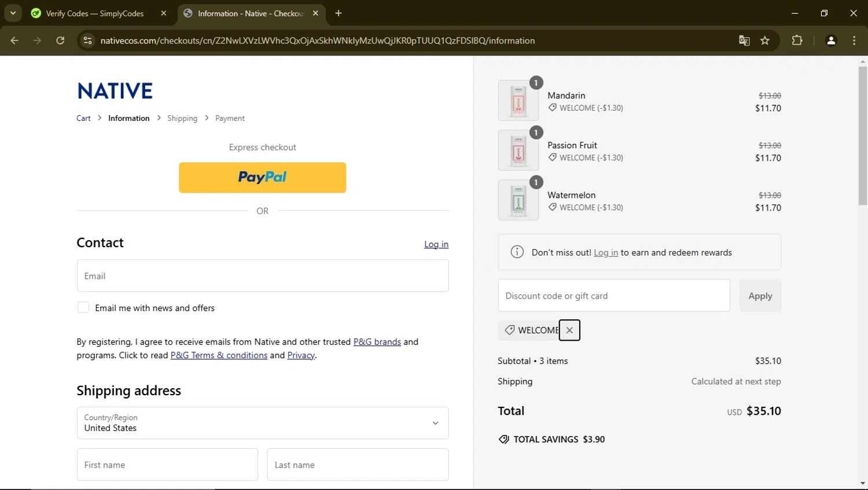Click the Watermelon product thumbnail

point(518,200)
